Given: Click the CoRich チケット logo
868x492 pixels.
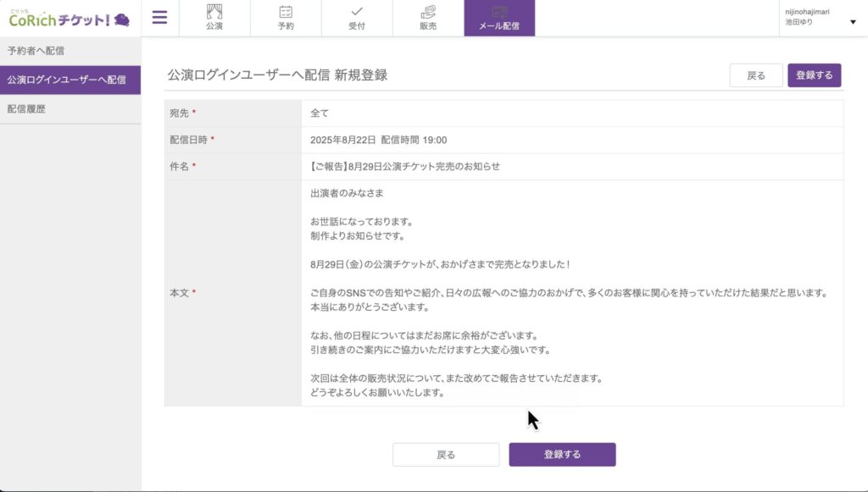Looking at the screenshot, I should pos(69,18).
